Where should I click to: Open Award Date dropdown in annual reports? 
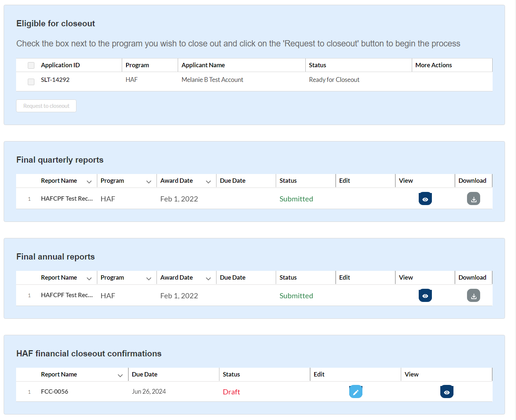point(208,279)
